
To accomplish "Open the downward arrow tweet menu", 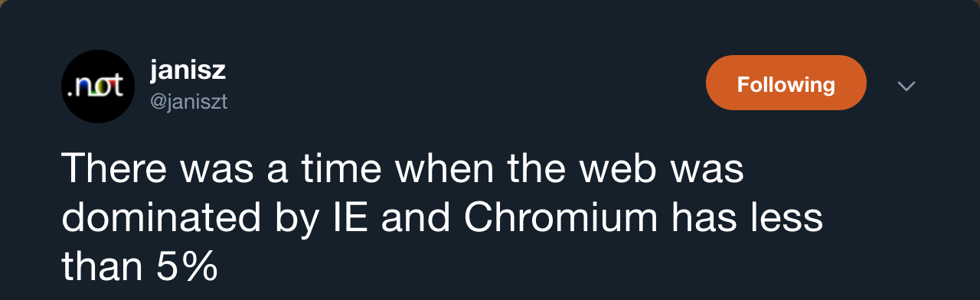I will click(906, 86).
